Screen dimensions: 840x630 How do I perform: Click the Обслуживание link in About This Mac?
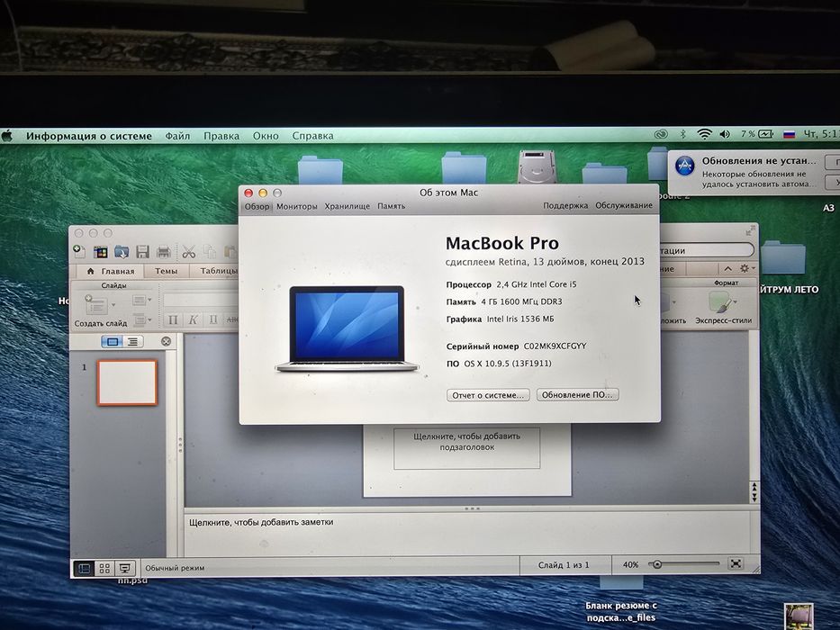click(624, 206)
